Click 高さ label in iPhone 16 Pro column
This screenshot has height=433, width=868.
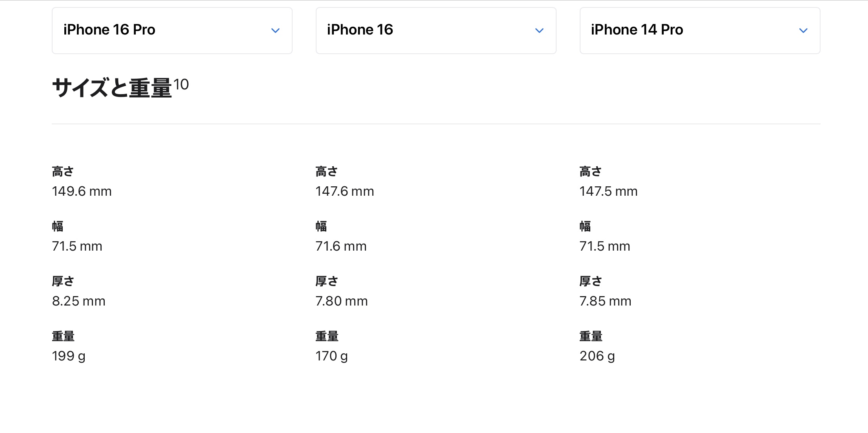(x=63, y=171)
